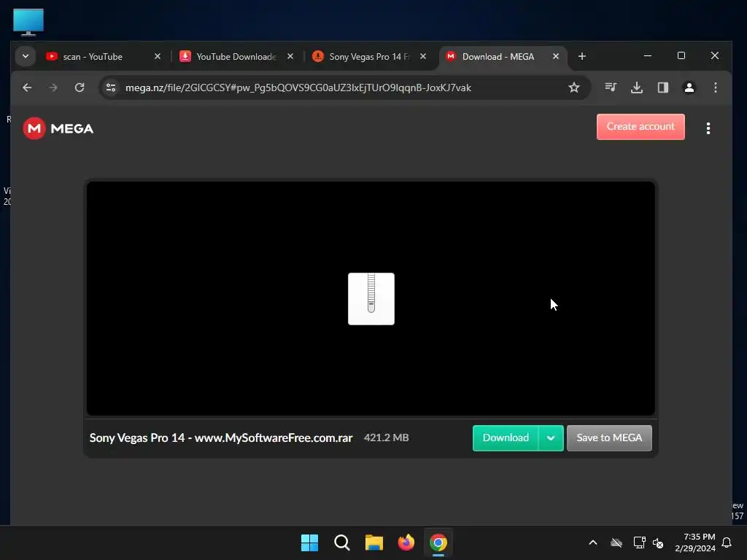Screen dimensions: 747x560
Task: Toggle Chrome side panel
Action: click(x=662, y=87)
